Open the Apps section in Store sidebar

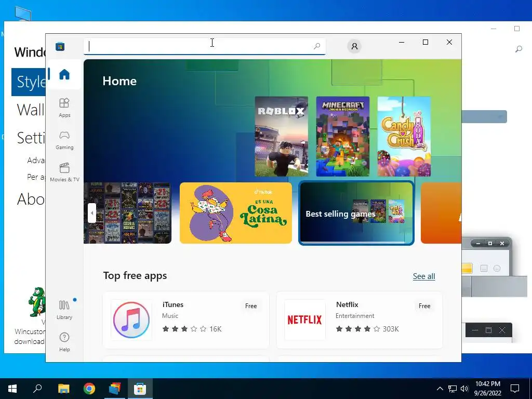(x=64, y=108)
